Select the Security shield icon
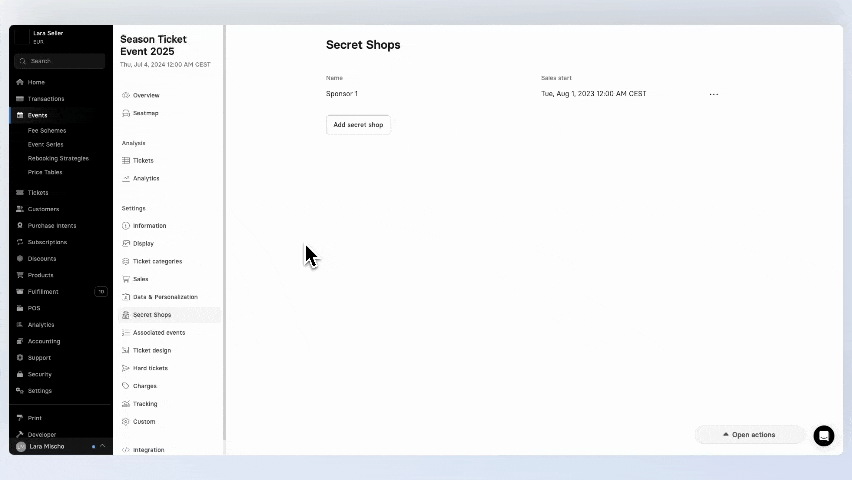The height and width of the screenshot is (480, 852). (20, 374)
